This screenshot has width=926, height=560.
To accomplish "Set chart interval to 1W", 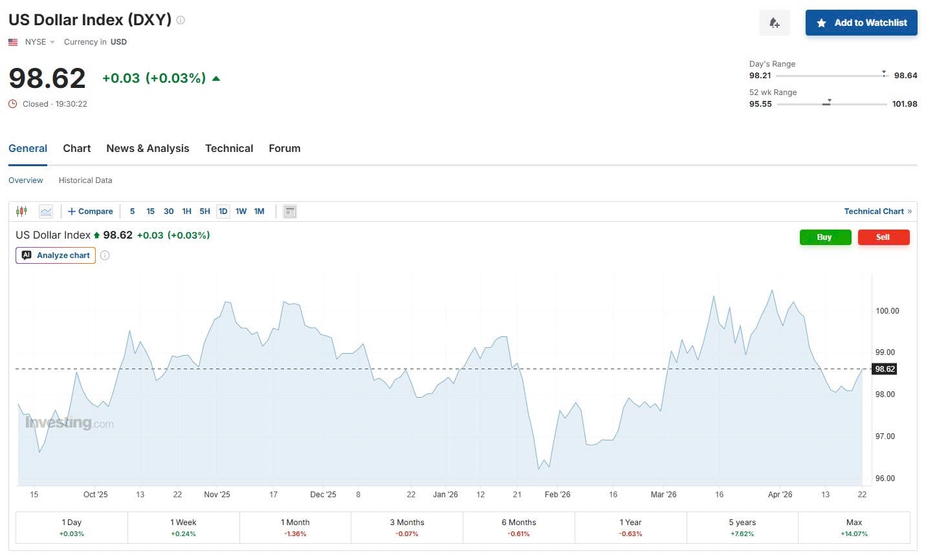I will pyautogui.click(x=241, y=211).
